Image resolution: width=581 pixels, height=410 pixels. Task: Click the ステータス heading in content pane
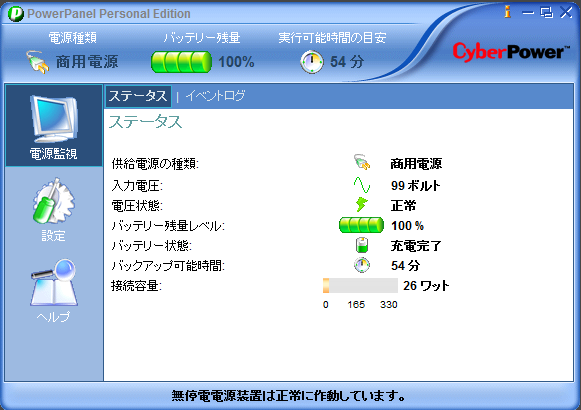(x=145, y=121)
